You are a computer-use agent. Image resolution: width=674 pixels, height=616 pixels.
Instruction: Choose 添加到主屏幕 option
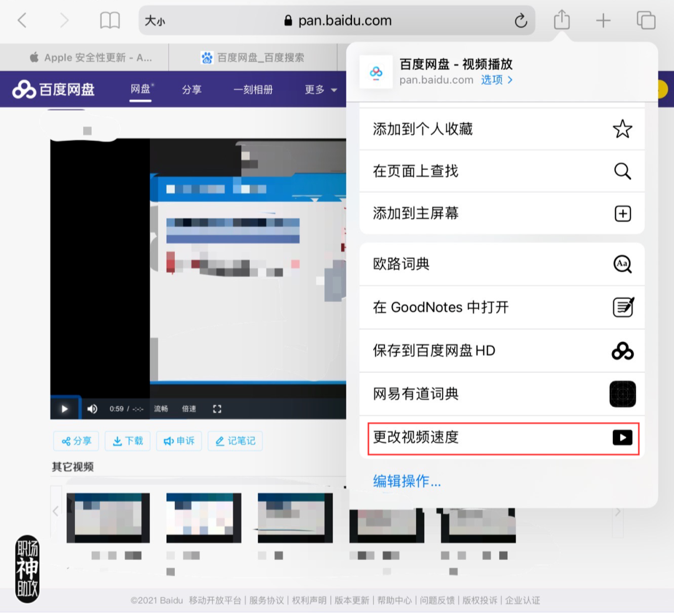tap(502, 213)
